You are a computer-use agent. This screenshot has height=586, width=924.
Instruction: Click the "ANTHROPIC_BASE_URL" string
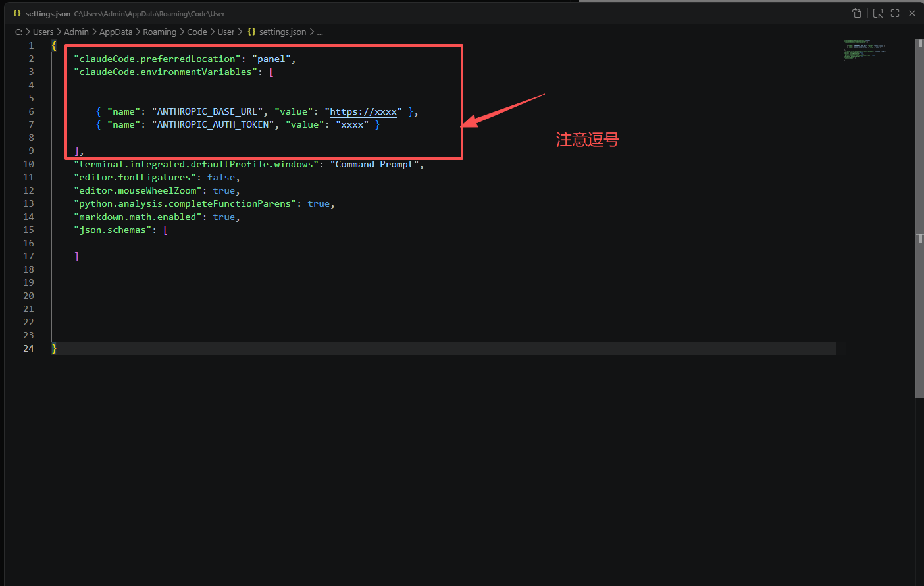tap(207, 112)
